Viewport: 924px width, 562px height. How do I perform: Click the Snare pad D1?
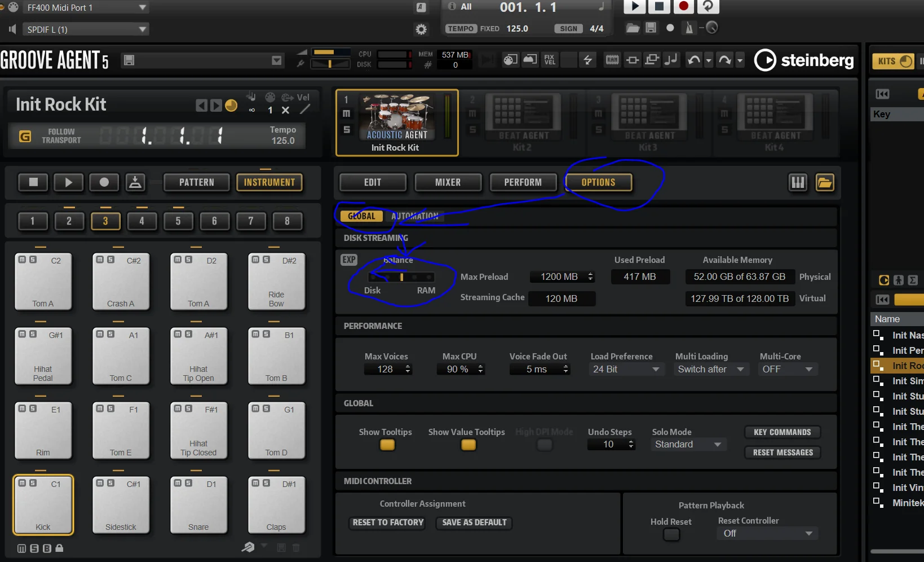coord(199,505)
